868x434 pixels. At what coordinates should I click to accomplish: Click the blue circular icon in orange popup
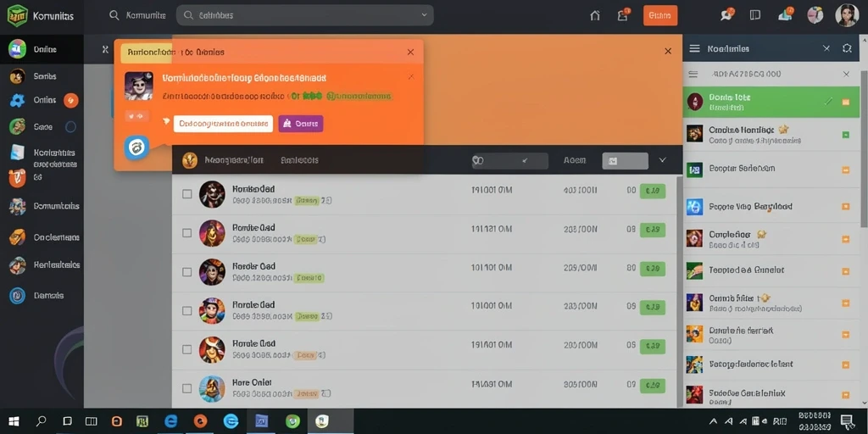pyautogui.click(x=136, y=147)
